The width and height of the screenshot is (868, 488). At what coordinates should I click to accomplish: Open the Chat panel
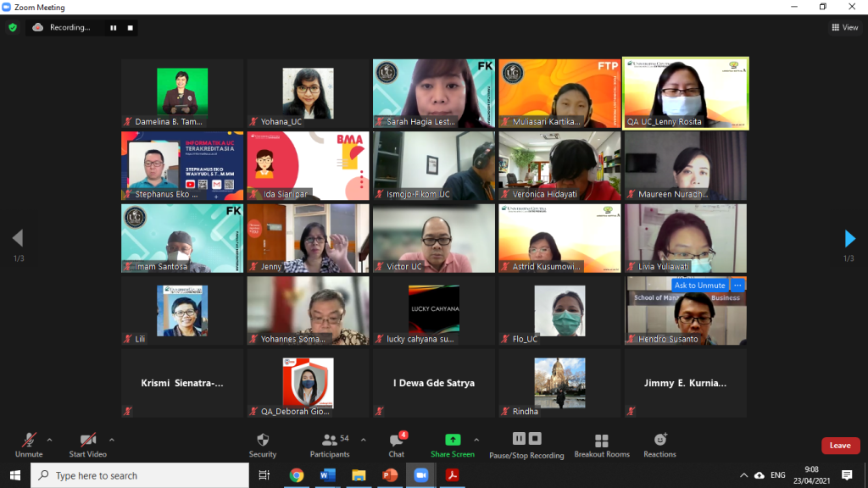(x=397, y=446)
